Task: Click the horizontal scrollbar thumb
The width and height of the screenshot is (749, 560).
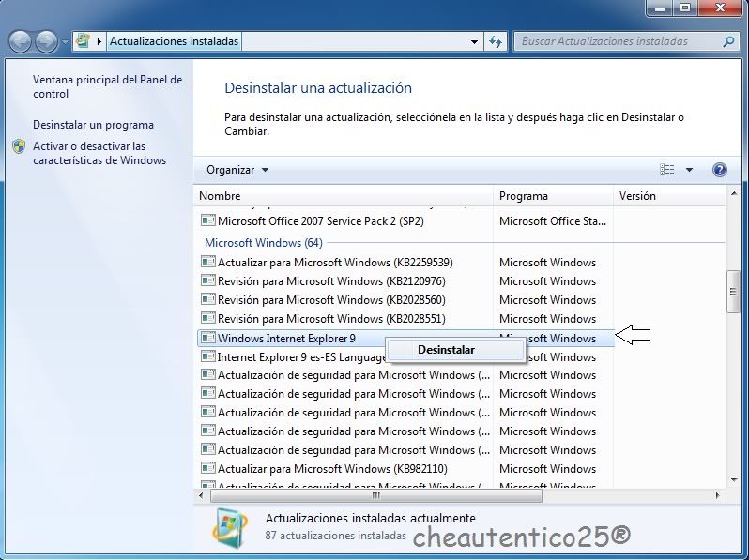Action: pyautogui.click(x=376, y=495)
